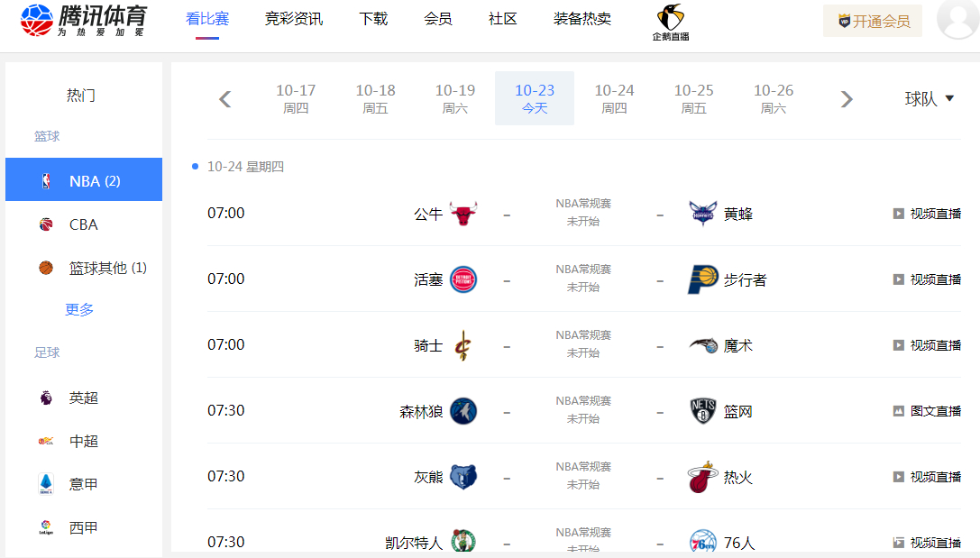Open the 会员 menu item
Screen dimensions: 980x558
[438, 19]
